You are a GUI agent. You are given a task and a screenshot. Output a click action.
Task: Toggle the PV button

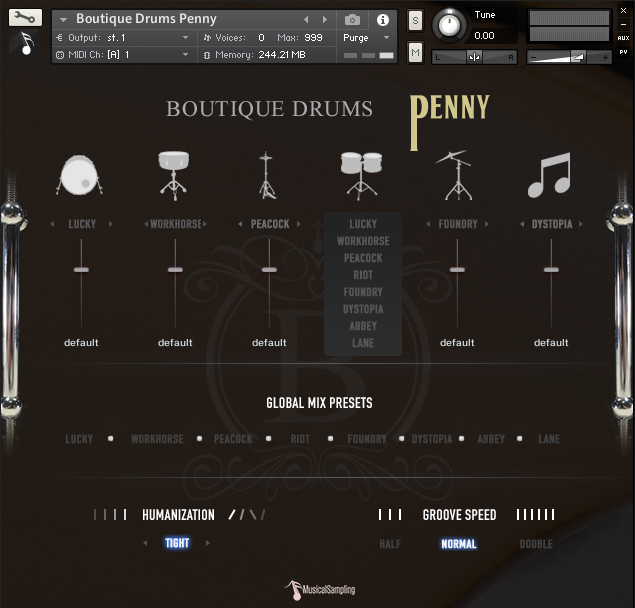coord(623,52)
